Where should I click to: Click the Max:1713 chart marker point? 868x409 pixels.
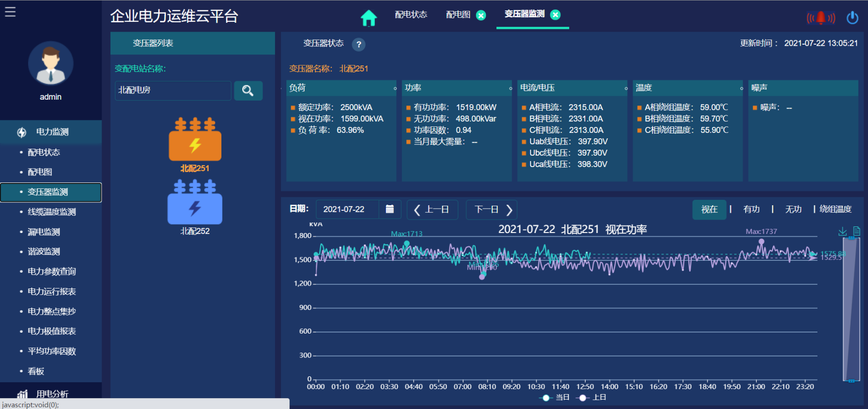pos(407,243)
